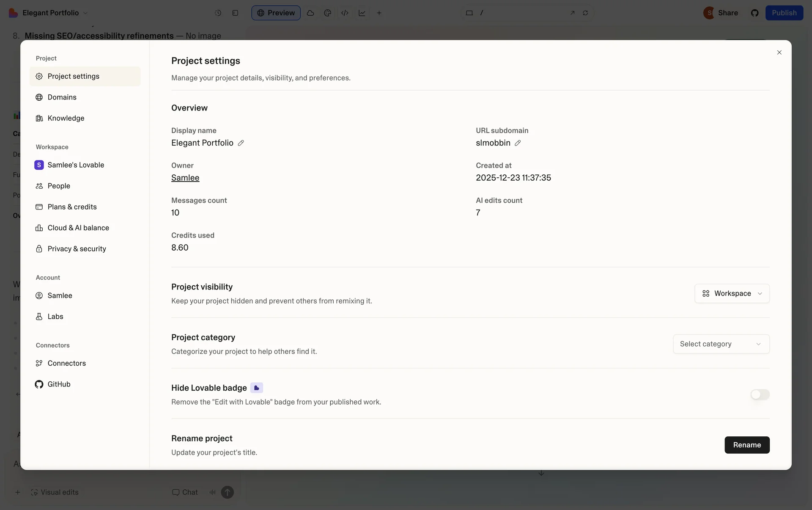
Task: Expand the Select category dropdown
Action: point(721,344)
